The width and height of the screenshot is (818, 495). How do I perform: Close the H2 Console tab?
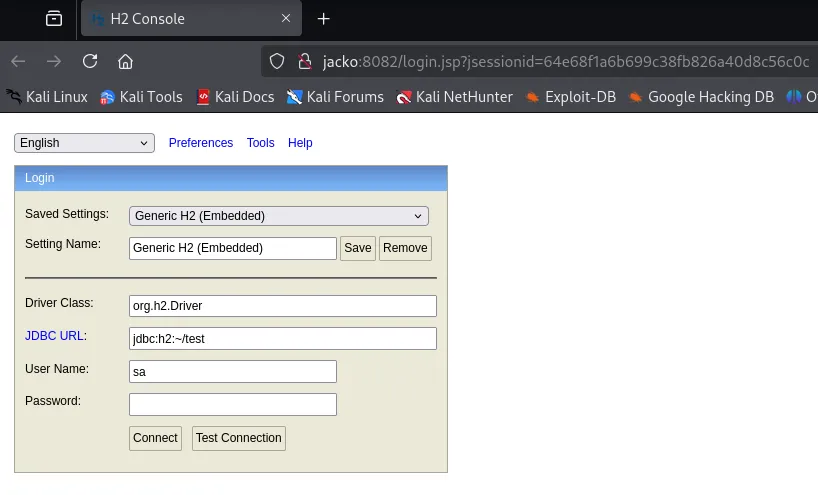tap(286, 18)
